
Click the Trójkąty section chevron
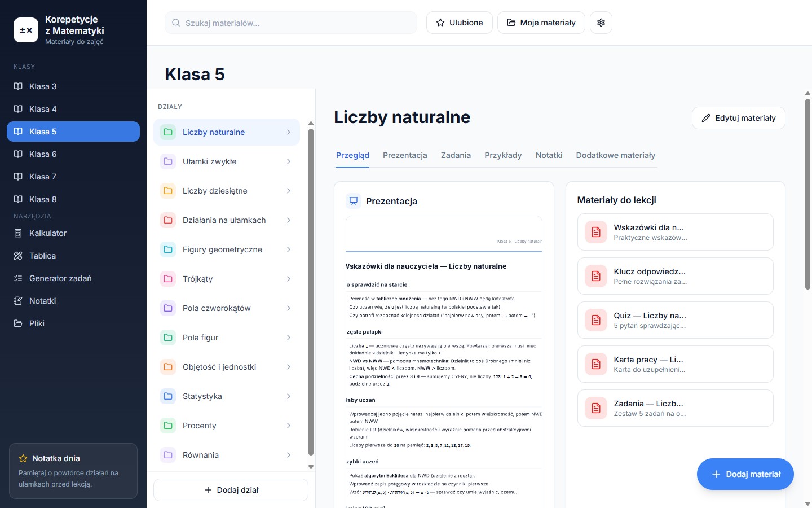[289, 279]
